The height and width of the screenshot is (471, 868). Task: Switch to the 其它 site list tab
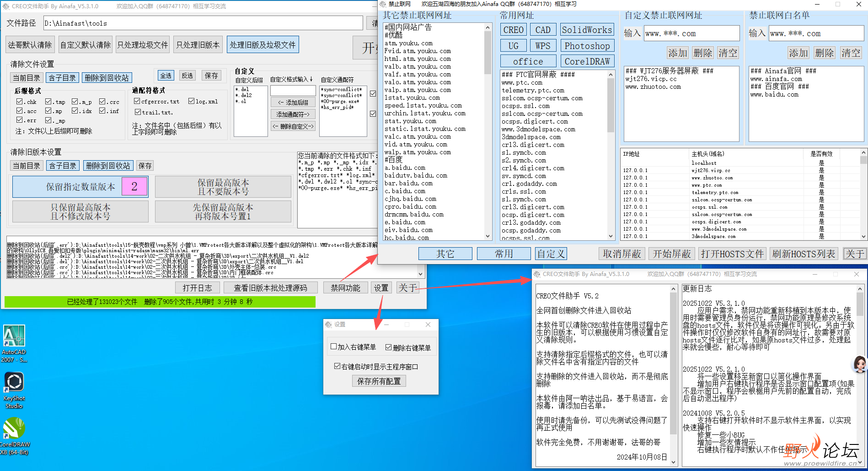pos(445,254)
